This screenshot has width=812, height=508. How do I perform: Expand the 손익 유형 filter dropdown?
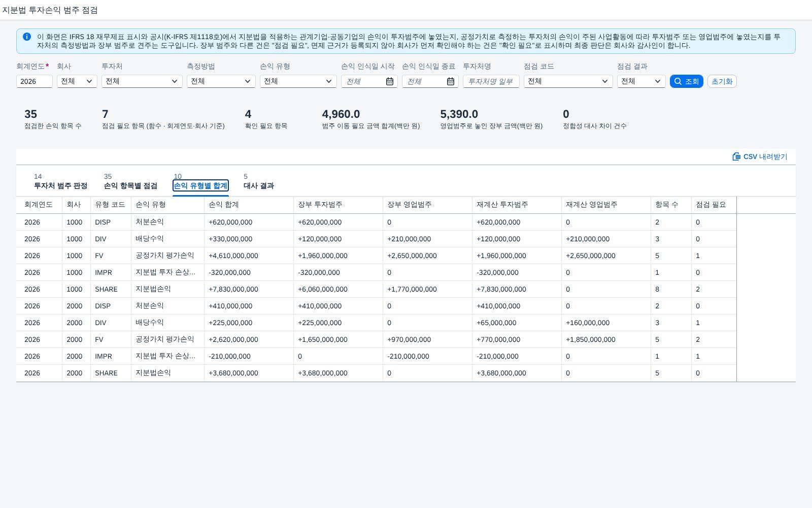coord(298,81)
